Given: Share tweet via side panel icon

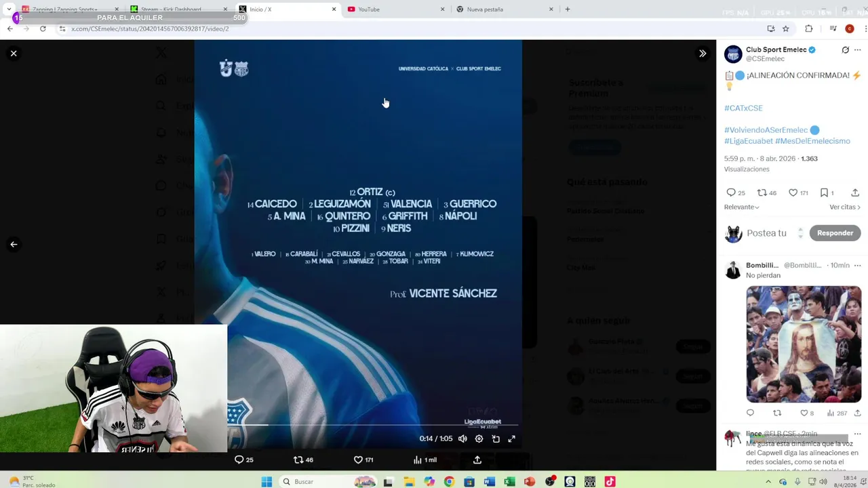Looking at the screenshot, I should [855, 193].
